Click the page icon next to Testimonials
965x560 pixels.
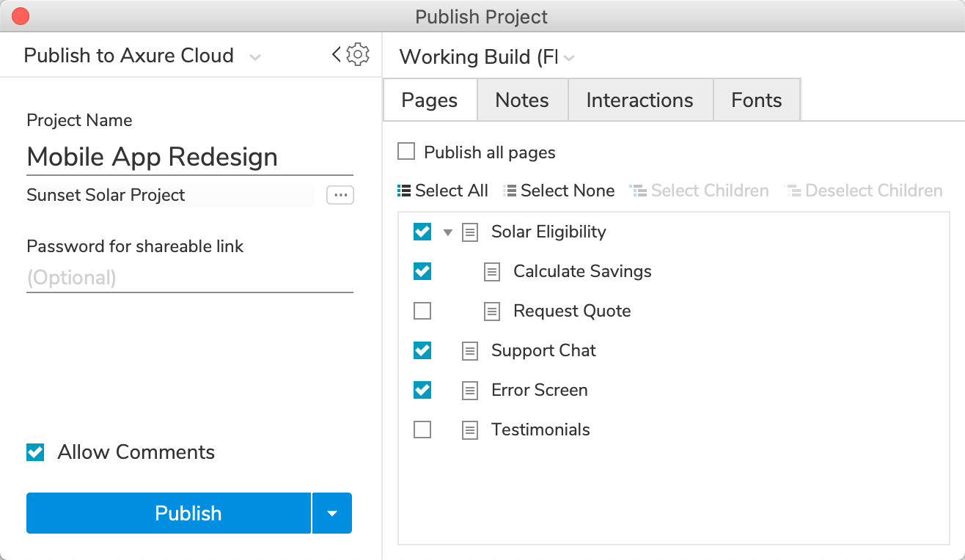click(470, 430)
